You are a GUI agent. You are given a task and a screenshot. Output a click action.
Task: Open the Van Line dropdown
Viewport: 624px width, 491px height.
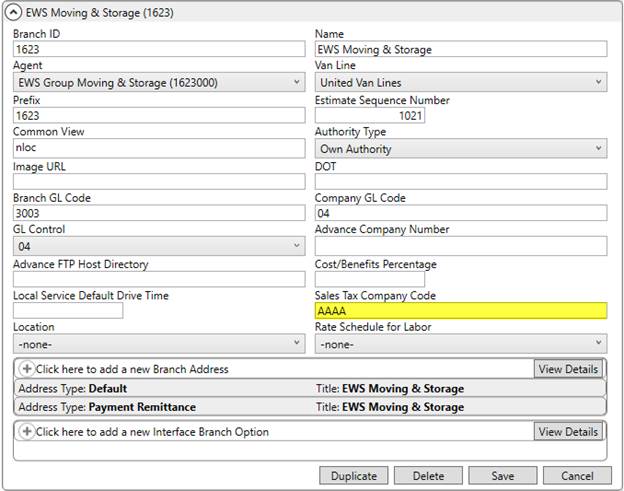click(x=460, y=83)
